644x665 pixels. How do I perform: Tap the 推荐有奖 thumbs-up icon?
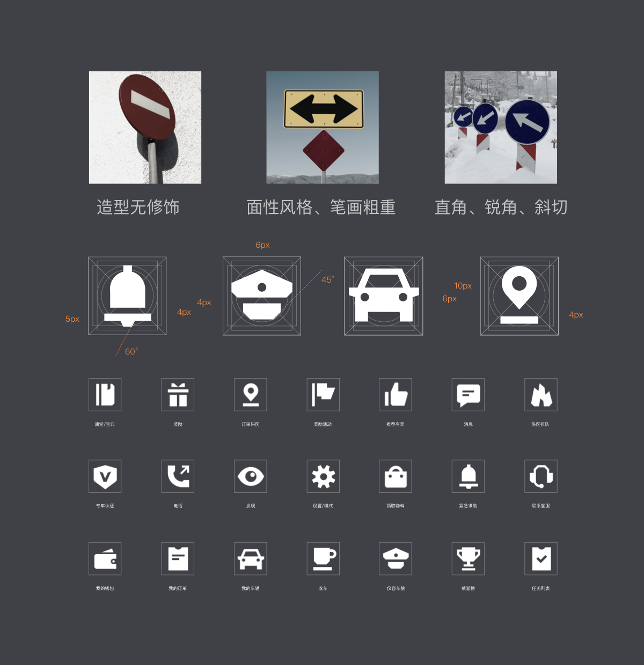(x=396, y=395)
